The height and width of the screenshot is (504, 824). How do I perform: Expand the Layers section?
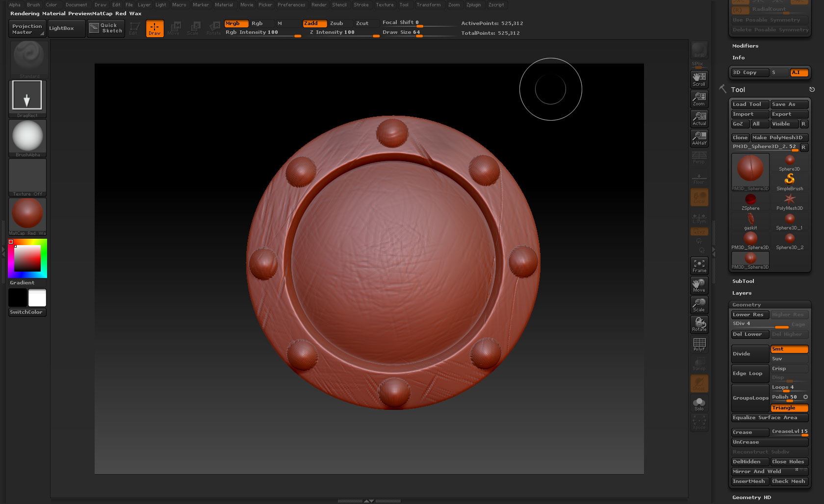point(742,293)
